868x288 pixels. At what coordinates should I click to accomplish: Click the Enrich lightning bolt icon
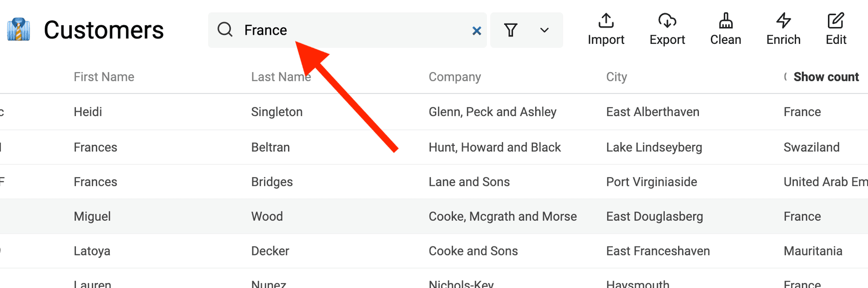click(x=783, y=21)
